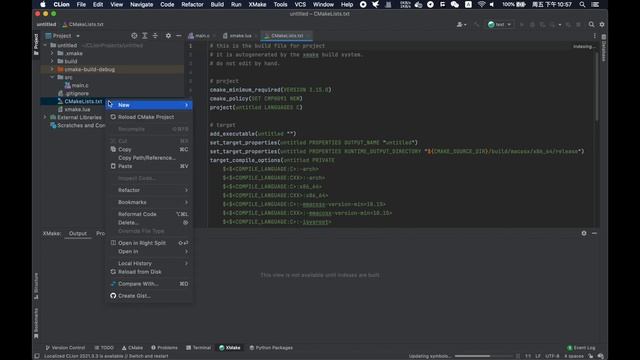640x360 pixels.
Task: Open Python Packages tool window
Action: click(271, 348)
